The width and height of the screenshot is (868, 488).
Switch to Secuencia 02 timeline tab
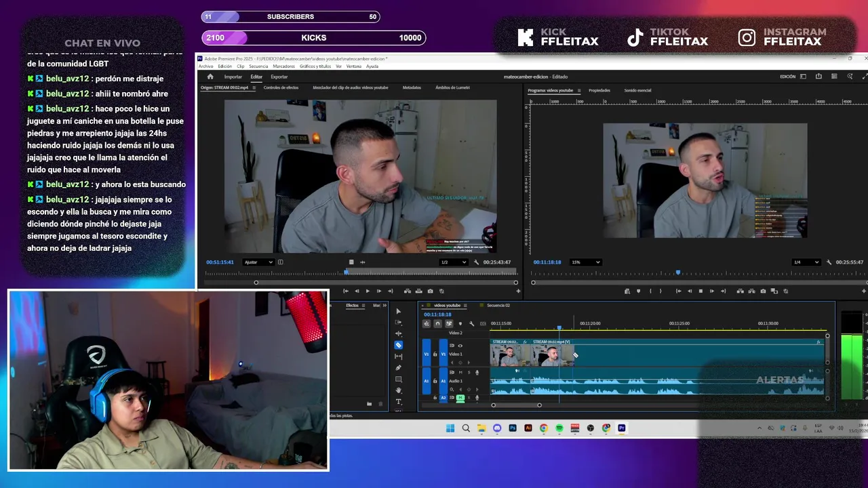click(498, 306)
